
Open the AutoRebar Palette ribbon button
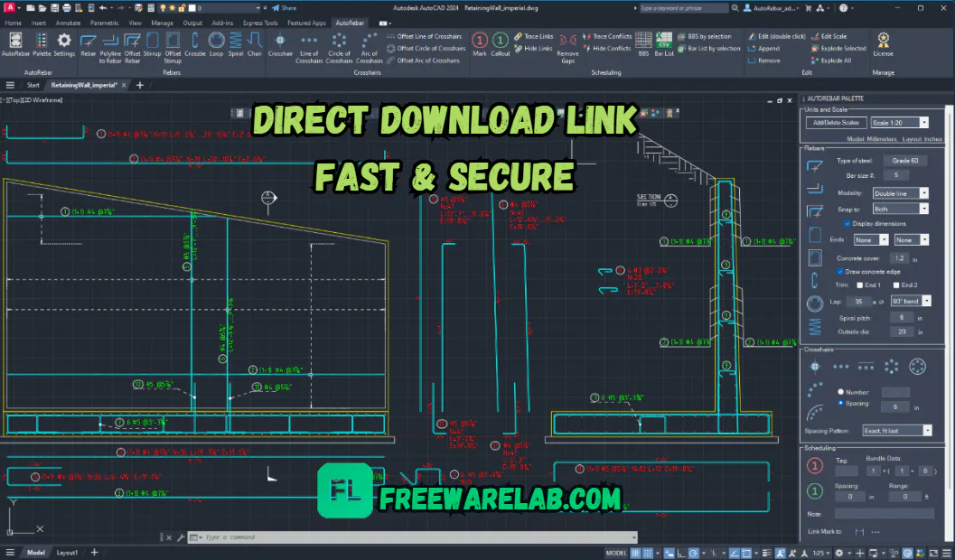point(42,46)
